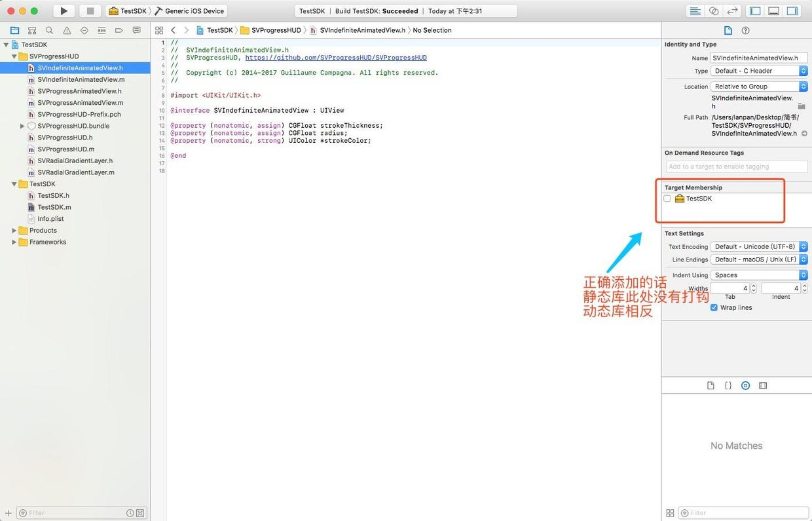Reveal full path in Finder arrow

(804, 133)
